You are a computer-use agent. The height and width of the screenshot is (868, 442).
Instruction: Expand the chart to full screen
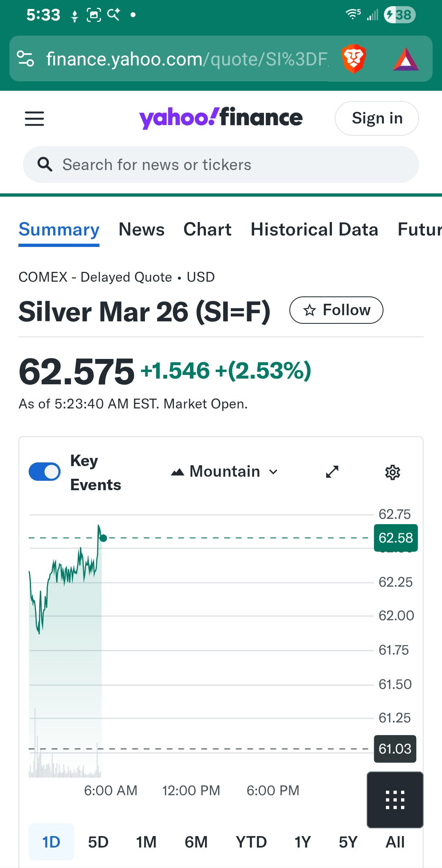point(332,472)
